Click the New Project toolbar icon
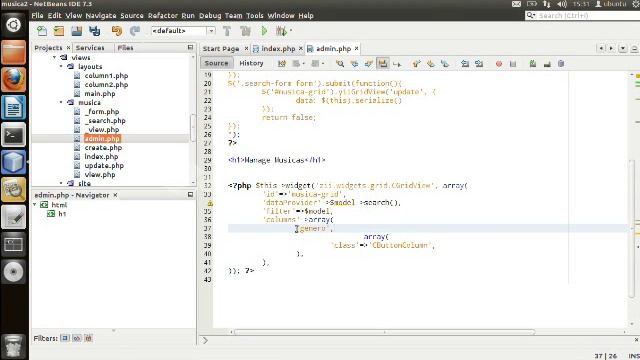 [x=59, y=31]
